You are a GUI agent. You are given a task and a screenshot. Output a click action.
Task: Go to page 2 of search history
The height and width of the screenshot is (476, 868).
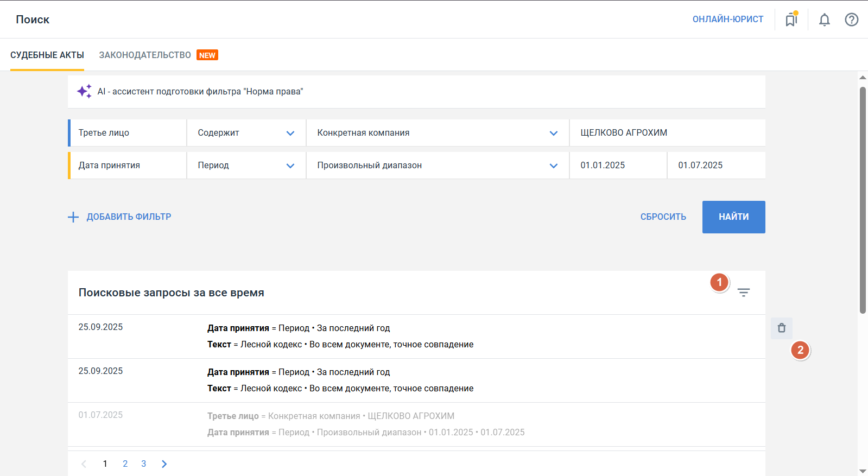125,464
